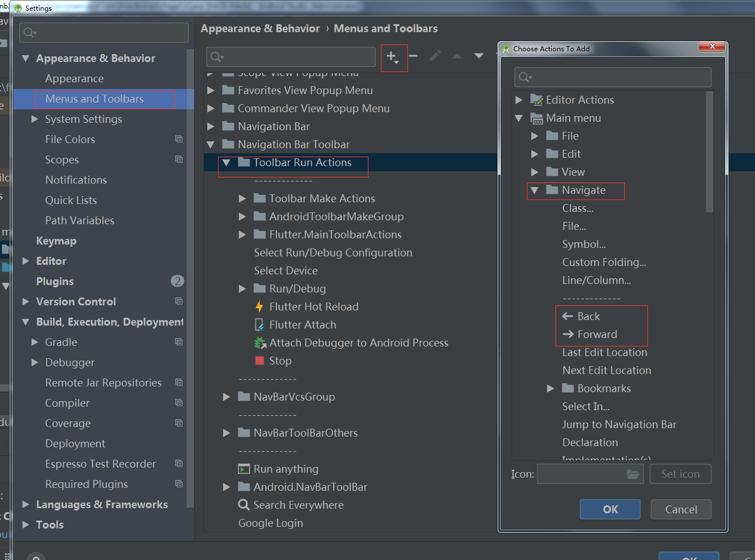Image resolution: width=755 pixels, height=560 pixels.
Task: Click the Appearance & Behavior breadcrumb
Action: click(x=260, y=28)
